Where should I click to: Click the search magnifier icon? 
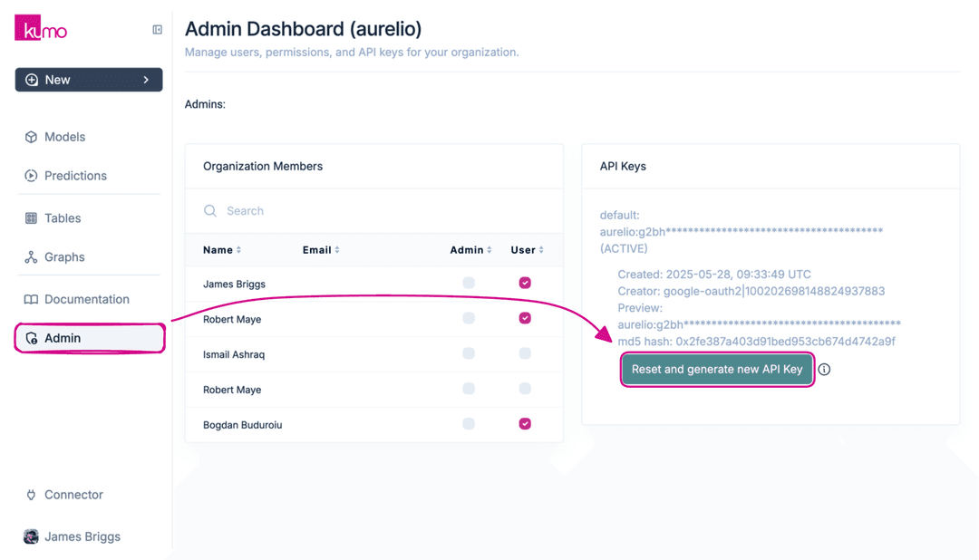[210, 210]
